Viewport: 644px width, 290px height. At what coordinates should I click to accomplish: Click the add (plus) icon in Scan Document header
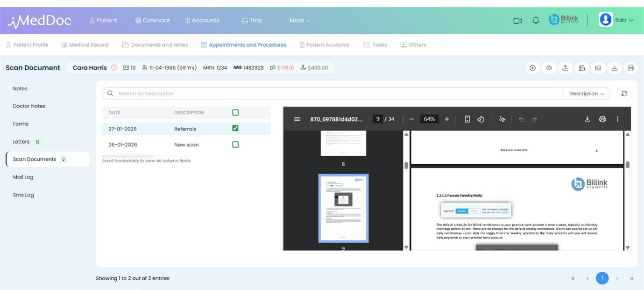pyautogui.click(x=532, y=68)
